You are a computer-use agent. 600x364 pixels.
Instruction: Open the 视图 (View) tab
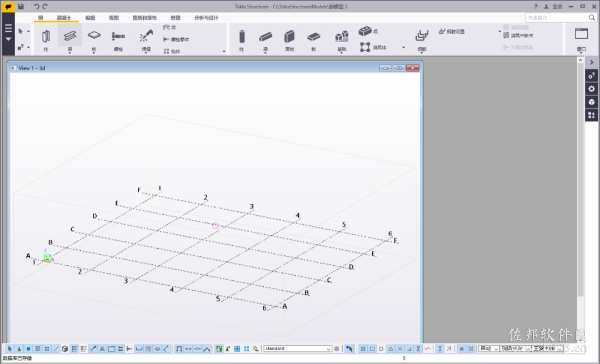tap(114, 18)
